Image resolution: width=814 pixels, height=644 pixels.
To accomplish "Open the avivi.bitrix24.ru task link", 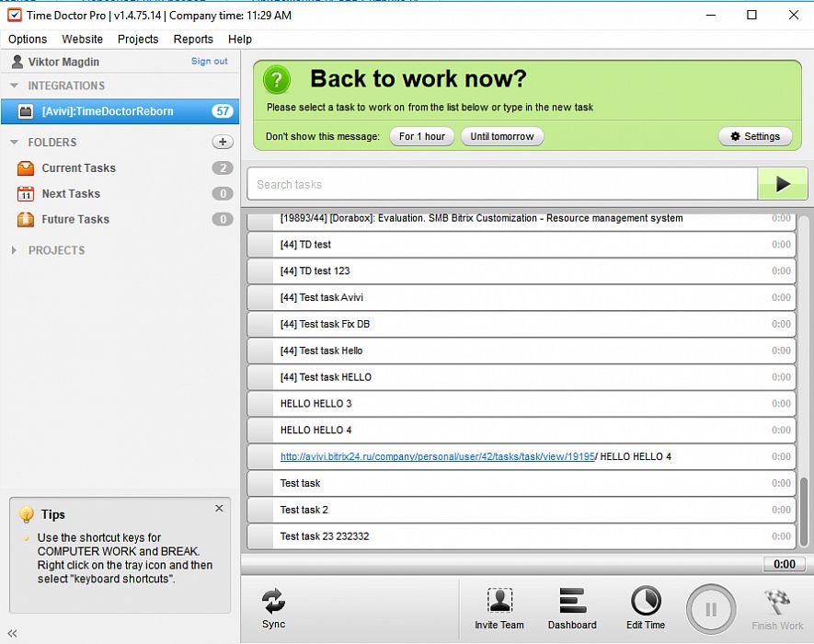I will pos(437,456).
